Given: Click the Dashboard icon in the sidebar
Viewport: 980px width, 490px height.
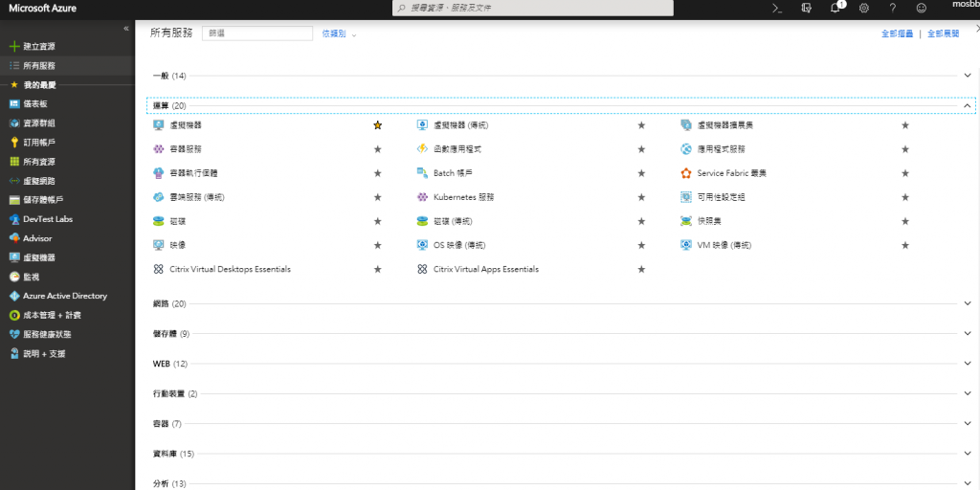Looking at the screenshot, I should (14, 103).
